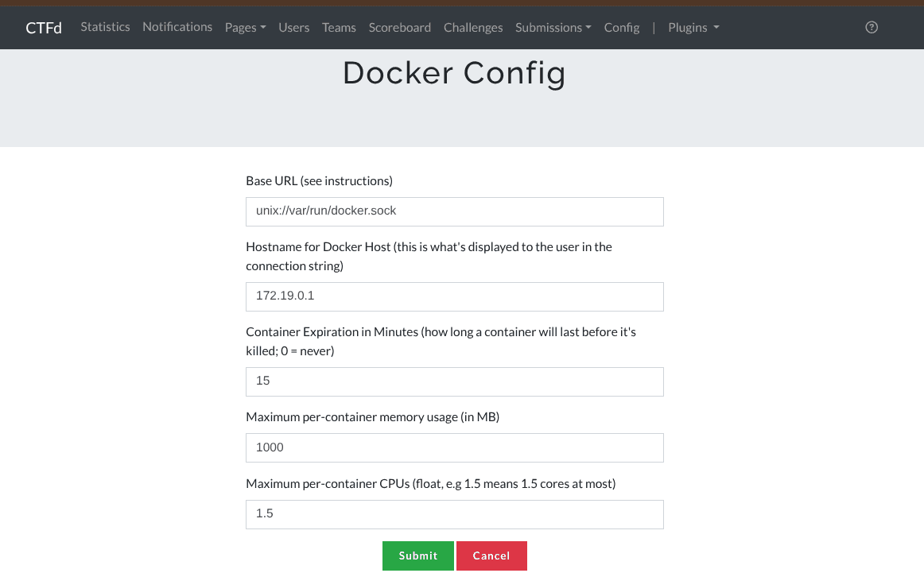Click the Container Expiration minutes field
Image resolution: width=924 pixels, height=573 pixels.
(x=454, y=381)
